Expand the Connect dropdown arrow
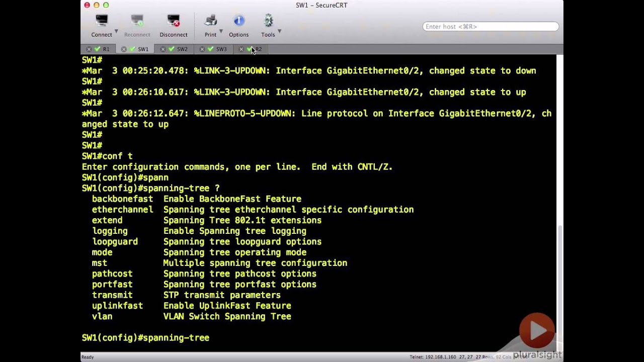Image resolution: width=644 pixels, height=362 pixels. point(116,31)
